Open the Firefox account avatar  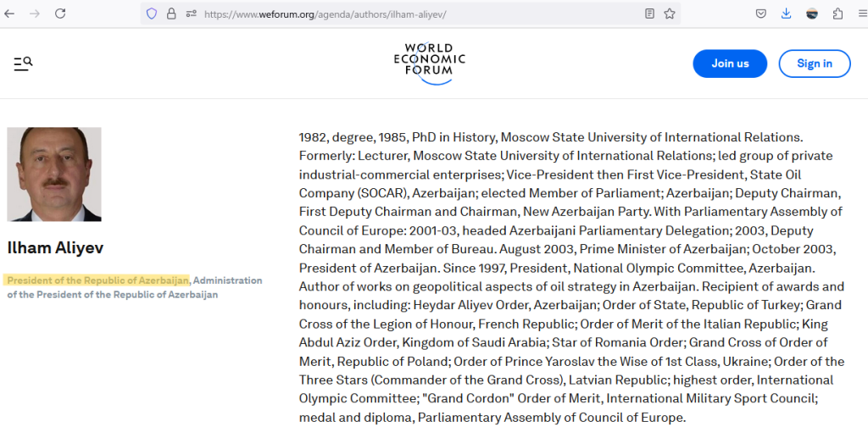pyautogui.click(x=812, y=14)
